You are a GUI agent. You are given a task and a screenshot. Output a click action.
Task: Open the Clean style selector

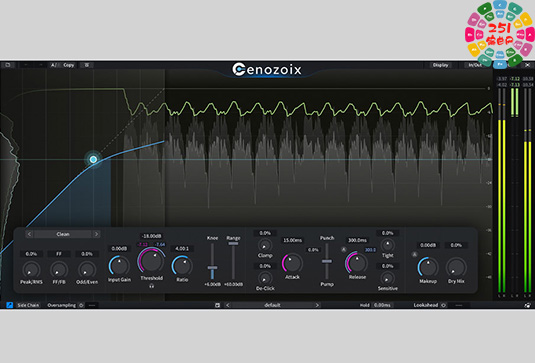(x=63, y=234)
